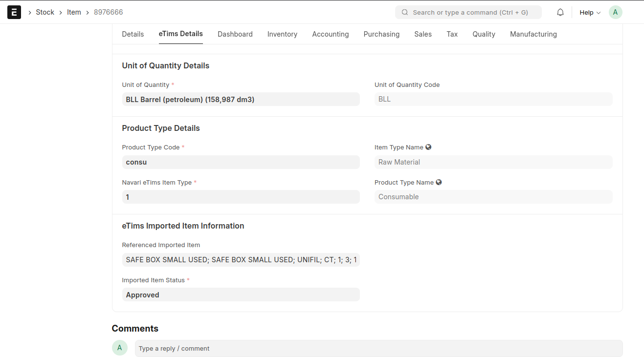Screen dimensions: 644x357
Task: Click the Unit of Quantity Code field
Action: (493, 99)
